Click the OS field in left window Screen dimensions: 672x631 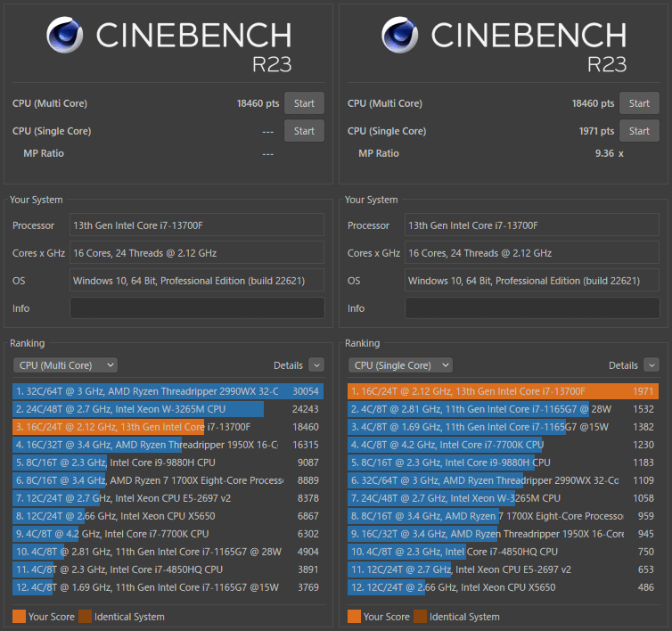pos(197,281)
